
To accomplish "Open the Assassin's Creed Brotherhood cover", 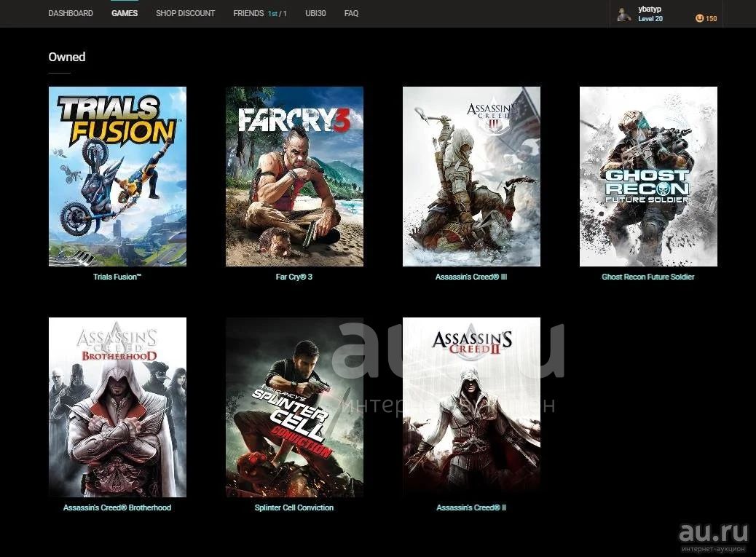I will coord(118,407).
